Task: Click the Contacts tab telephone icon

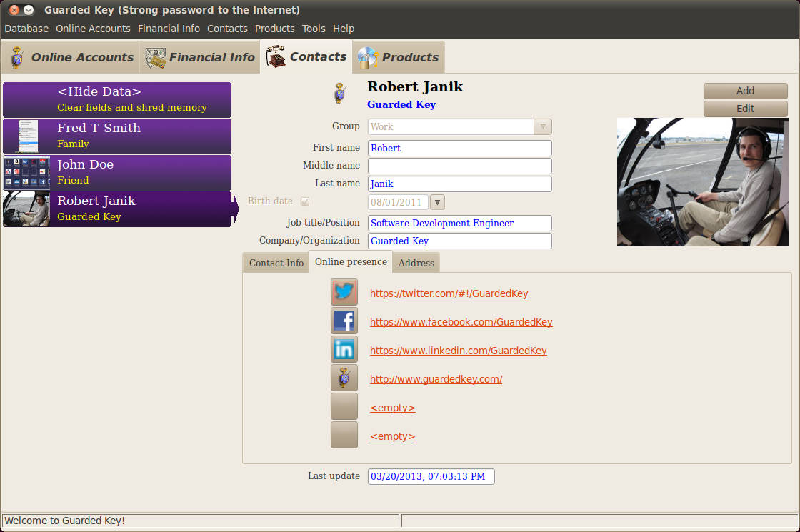Action: click(x=276, y=56)
